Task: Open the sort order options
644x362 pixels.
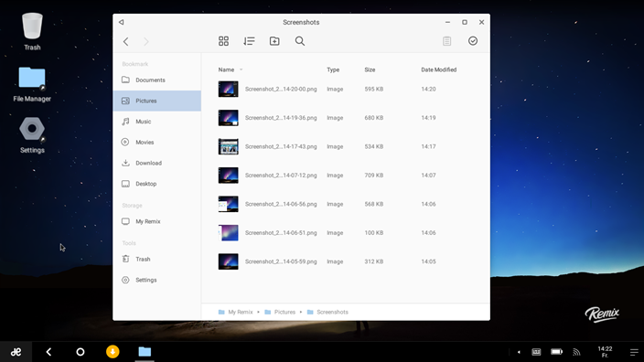Action: coord(249,41)
